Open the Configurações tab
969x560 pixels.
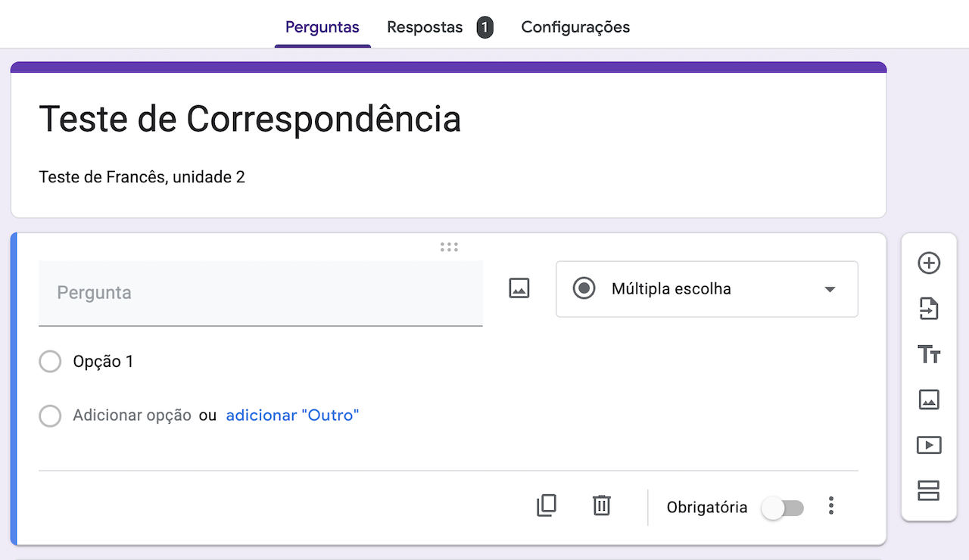575,27
